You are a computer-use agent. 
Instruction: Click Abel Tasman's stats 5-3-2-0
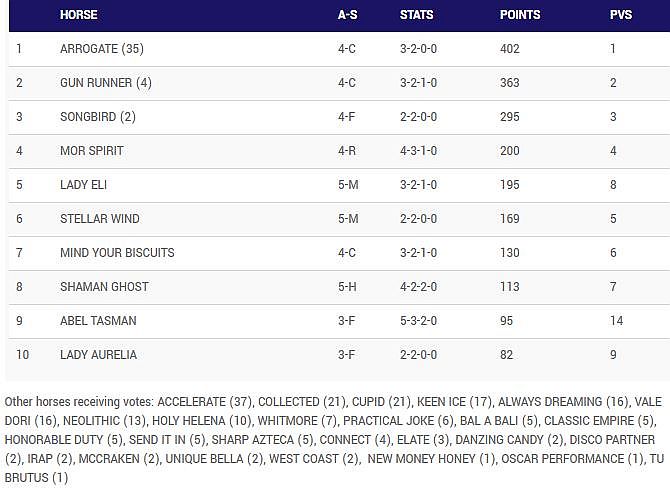[x=421, y=321]
